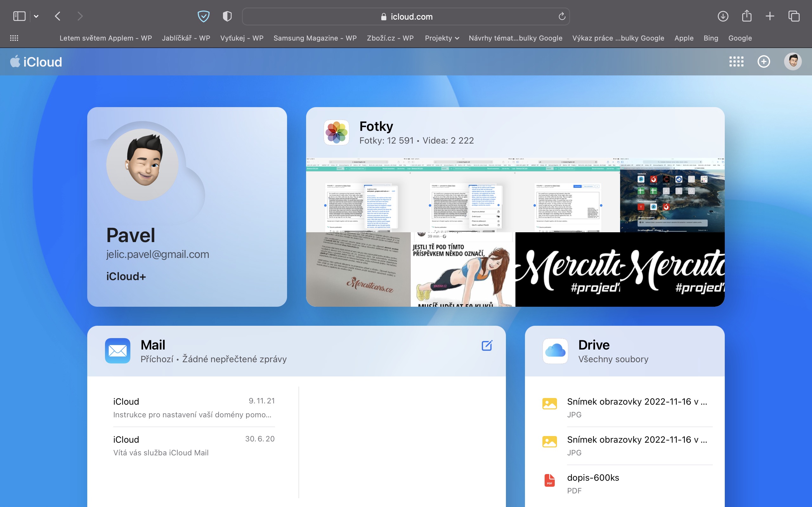Open the account avatar menu in header
The width and height of the screenshot is (812, 507).
pyautogui.click(x=793, y=62)
